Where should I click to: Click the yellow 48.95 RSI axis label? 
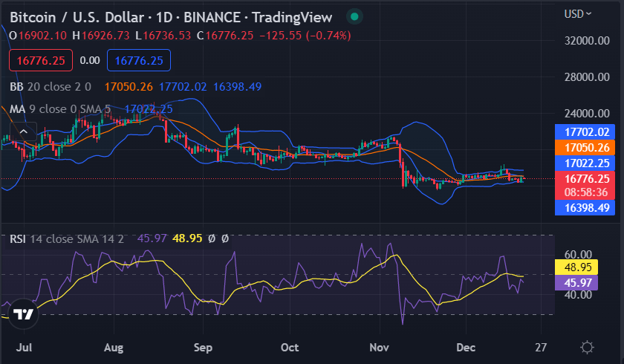click(x=576, y=267)
